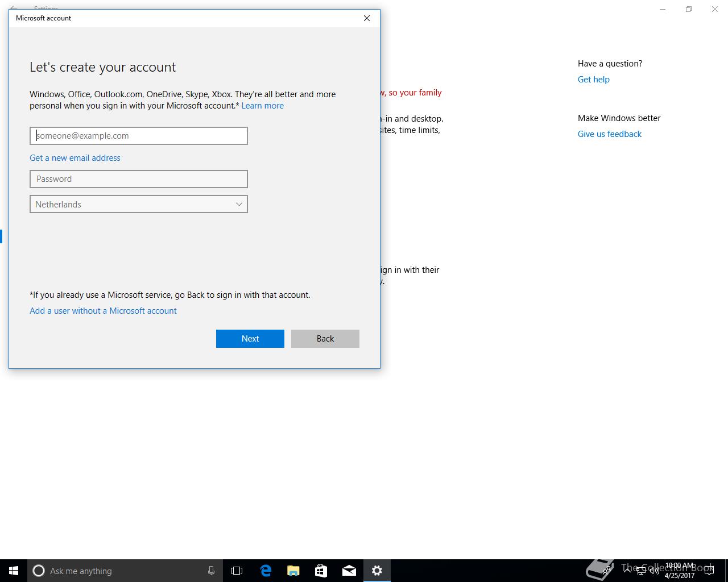This screenshot has width=728, height=582.
Task: Click the Back button in the dialog
Action: (325, 339)
